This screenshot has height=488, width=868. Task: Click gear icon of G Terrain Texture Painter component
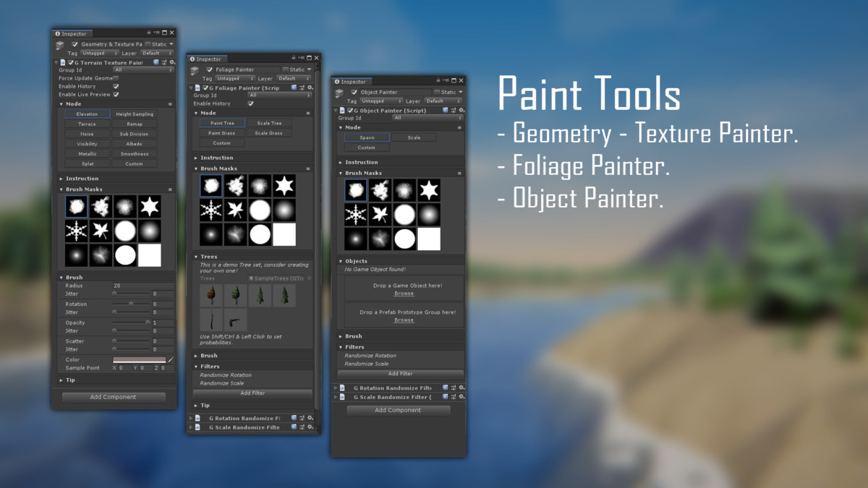click(171, 63)
